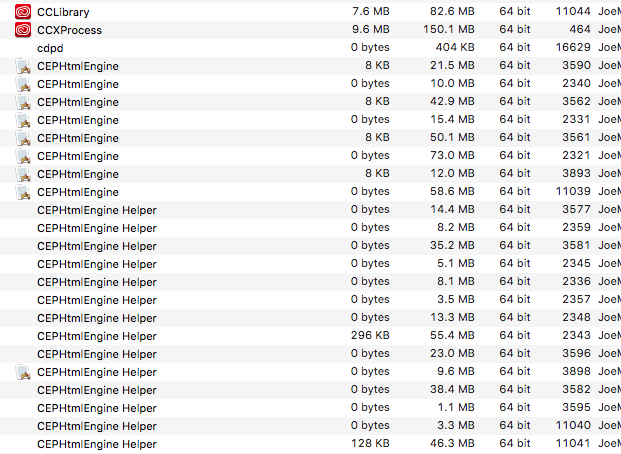Click the 13.3 MB memory value
Screen dimensions: 621x454
click(452, 318)
